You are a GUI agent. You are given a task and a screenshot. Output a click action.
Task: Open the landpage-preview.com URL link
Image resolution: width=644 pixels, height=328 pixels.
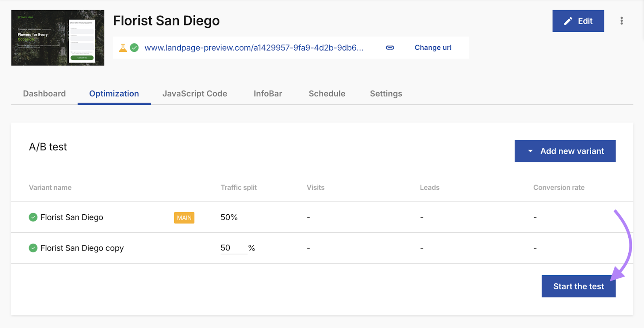254,48
